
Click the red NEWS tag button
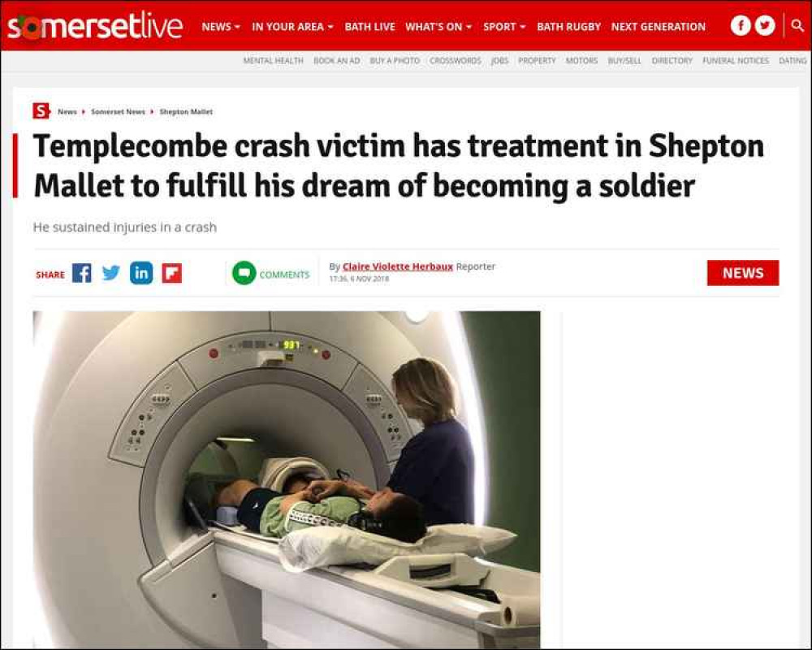pyautogui.click(x=743, y=273)
